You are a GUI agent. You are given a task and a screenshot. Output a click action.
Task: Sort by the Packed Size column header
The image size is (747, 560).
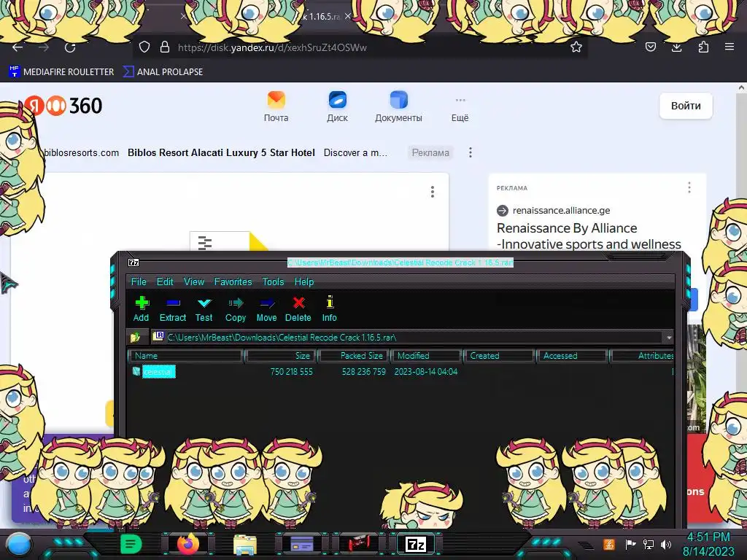[354, 356]
